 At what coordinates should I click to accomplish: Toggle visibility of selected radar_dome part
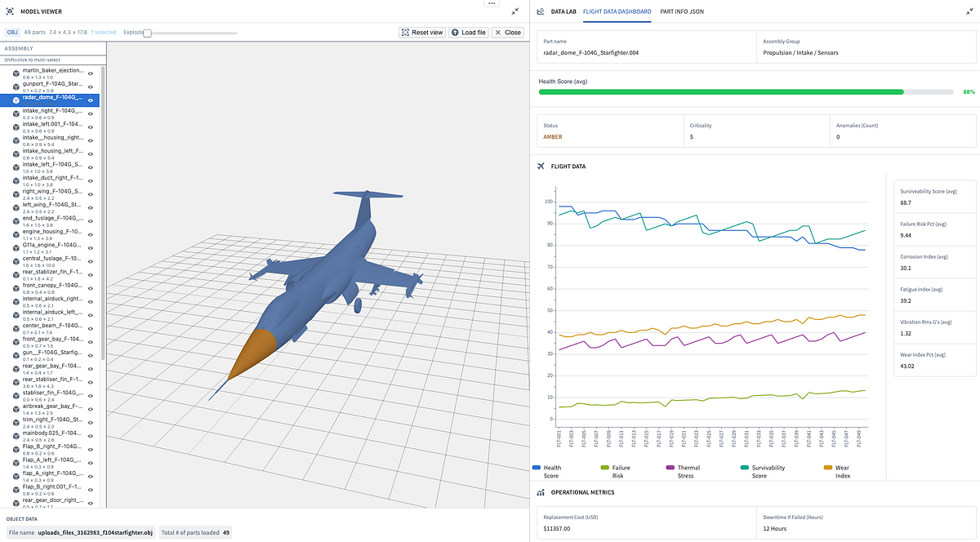[x=91, y=100]
